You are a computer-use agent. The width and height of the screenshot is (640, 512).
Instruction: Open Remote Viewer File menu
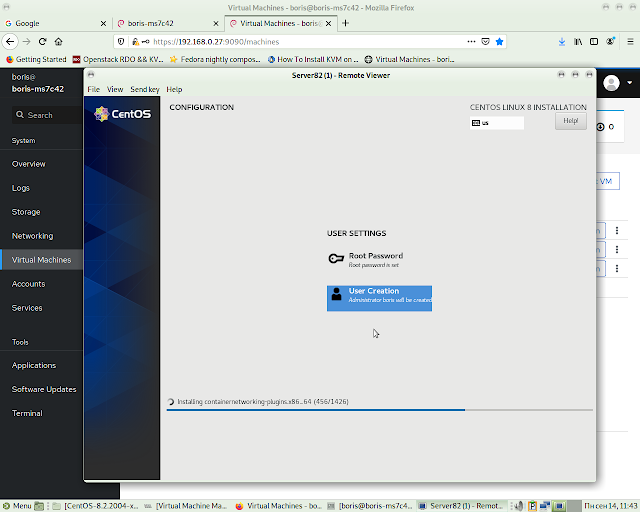tap(93, 89)
